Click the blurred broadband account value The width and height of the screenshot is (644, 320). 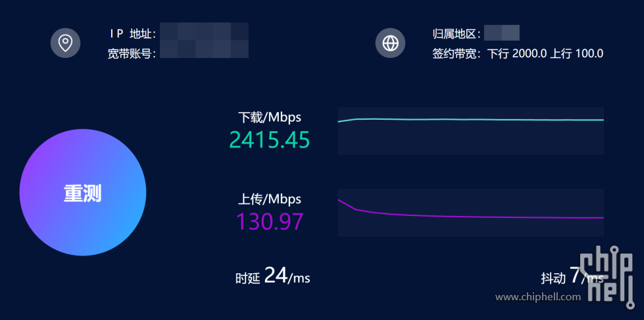coord(204,49)
